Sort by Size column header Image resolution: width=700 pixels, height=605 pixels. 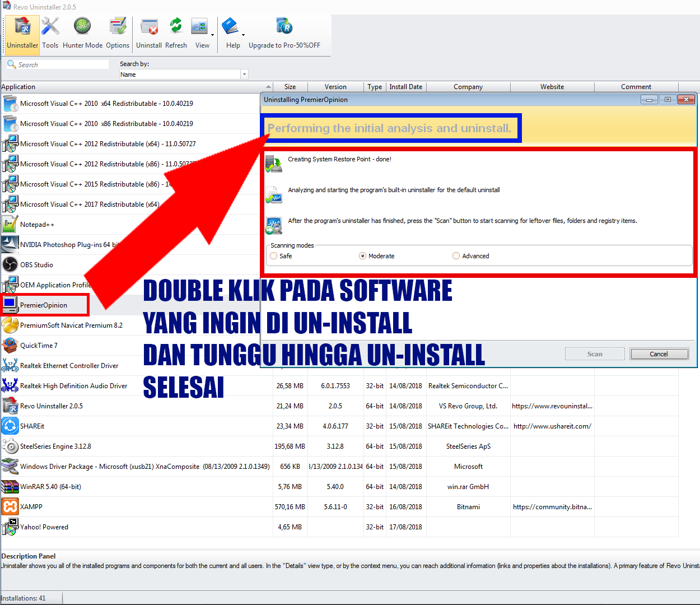tap(290, 87)
